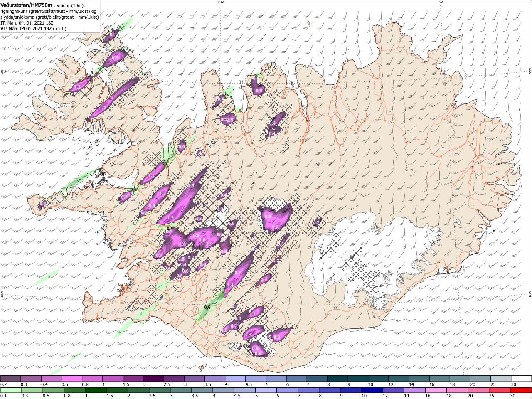Click the 'rigning/skúrir' legend description line
The width and height of the screenshot is (532, 399).
(49, 11)
